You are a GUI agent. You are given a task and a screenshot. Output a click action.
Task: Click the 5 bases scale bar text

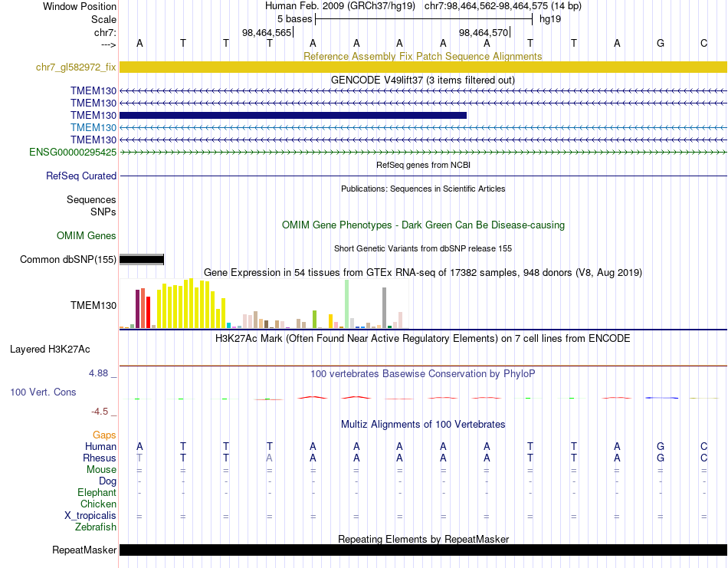tap(294, 19)
